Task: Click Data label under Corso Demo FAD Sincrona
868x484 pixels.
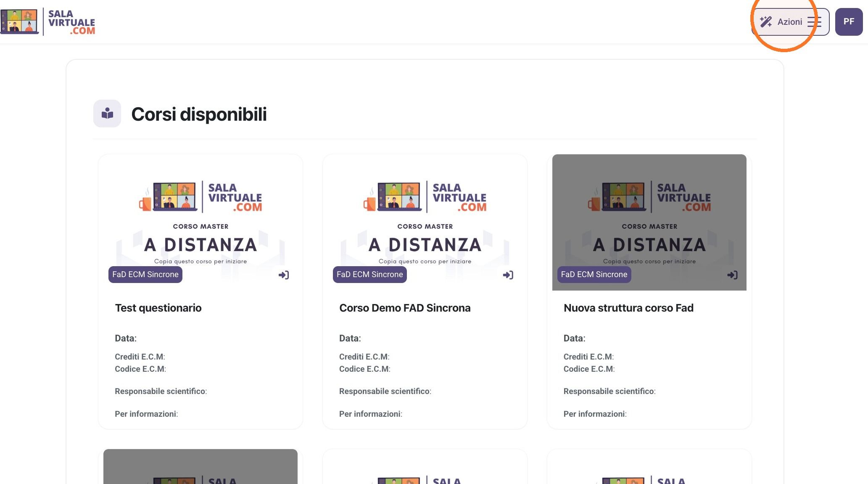Action: tap(350, 339)
